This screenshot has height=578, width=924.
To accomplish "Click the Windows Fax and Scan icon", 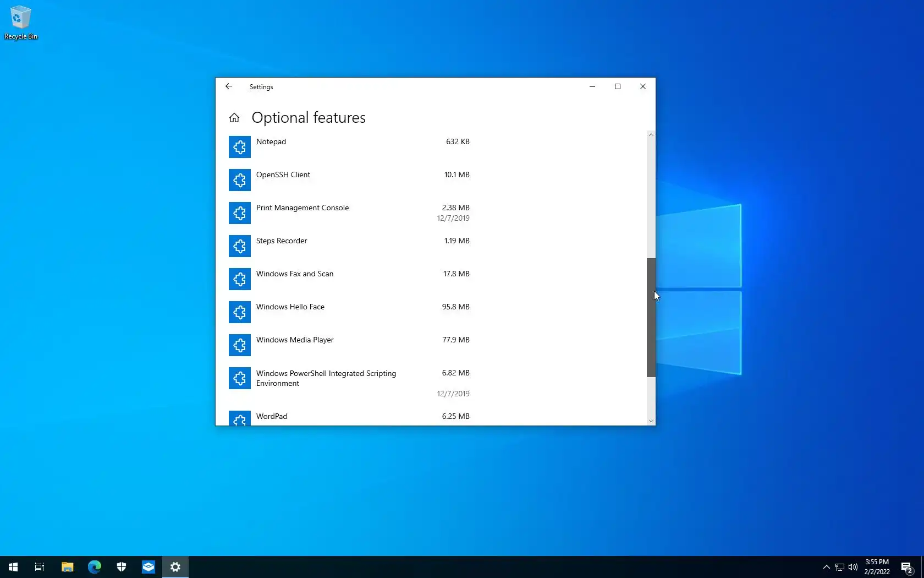I will coord(240,279).
